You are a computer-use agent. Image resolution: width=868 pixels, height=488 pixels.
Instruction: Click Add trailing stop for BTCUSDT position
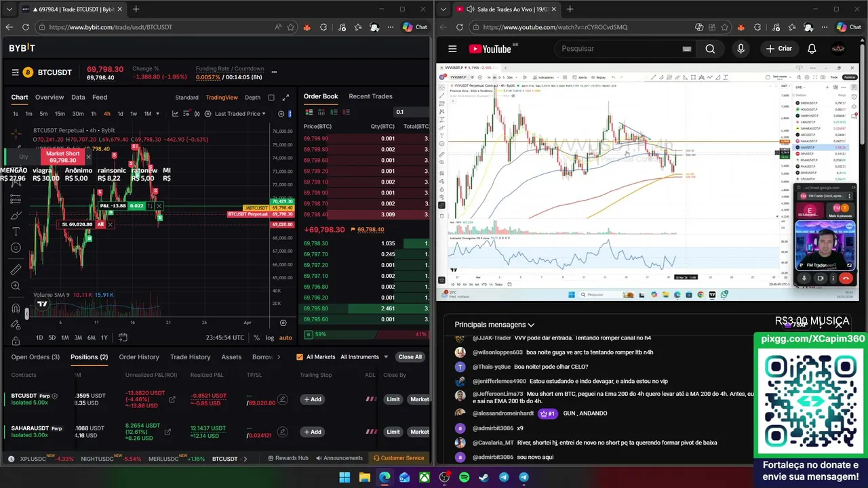[x=312, y=399]
